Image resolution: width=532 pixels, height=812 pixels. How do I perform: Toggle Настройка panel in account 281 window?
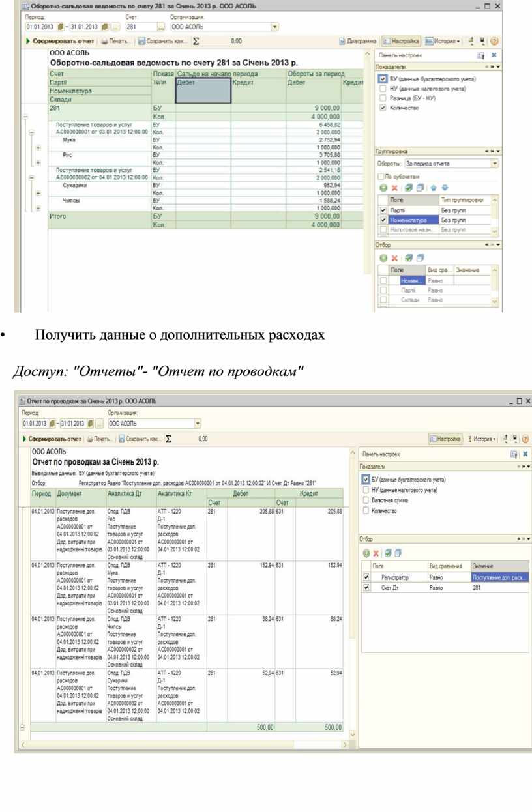point(401,40)
